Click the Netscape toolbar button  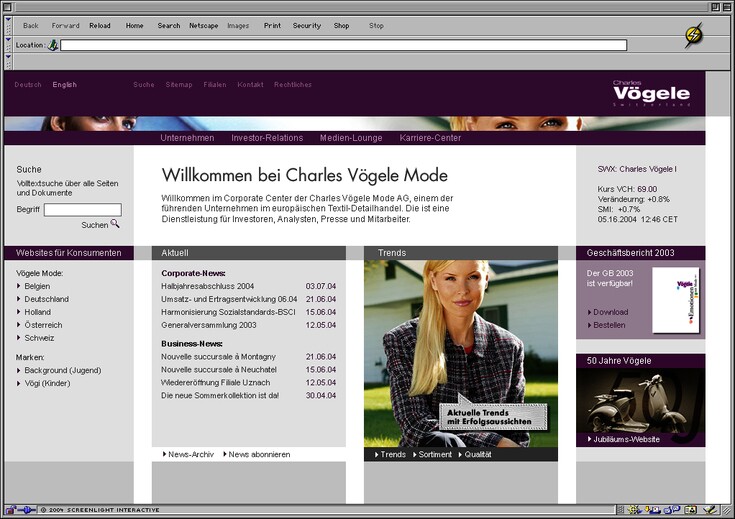click(x=203, y=26)
